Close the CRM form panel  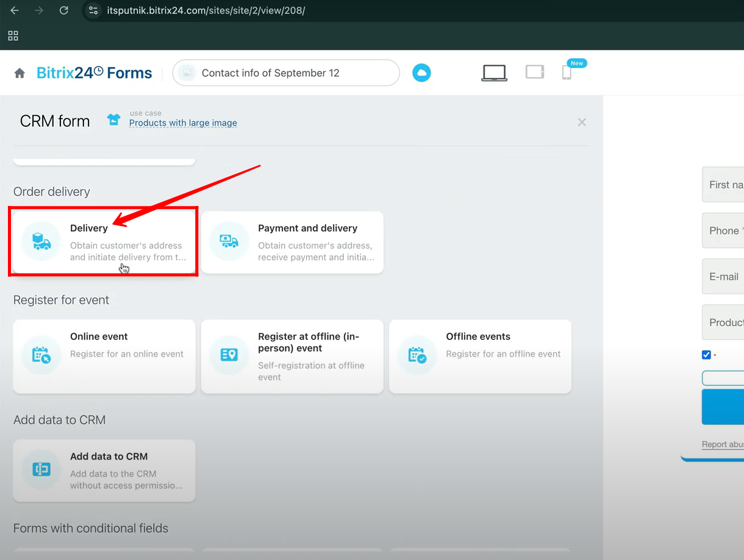click(582, 122)
